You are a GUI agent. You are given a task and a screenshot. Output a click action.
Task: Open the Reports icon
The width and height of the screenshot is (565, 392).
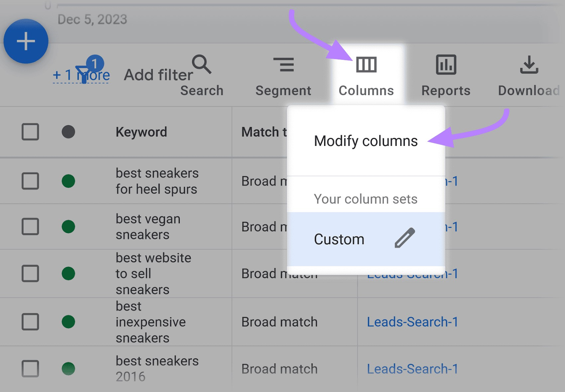446,65
